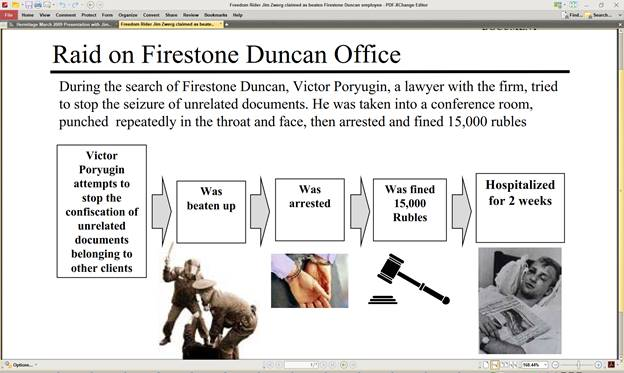
Task: Click the 'Was arrested' box
Action: tap(310, 210)
